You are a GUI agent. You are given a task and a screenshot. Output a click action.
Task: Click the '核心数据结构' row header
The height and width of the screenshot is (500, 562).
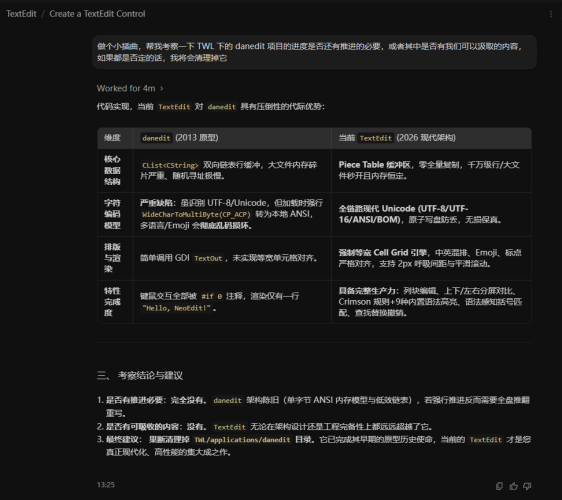click(115, 171)
